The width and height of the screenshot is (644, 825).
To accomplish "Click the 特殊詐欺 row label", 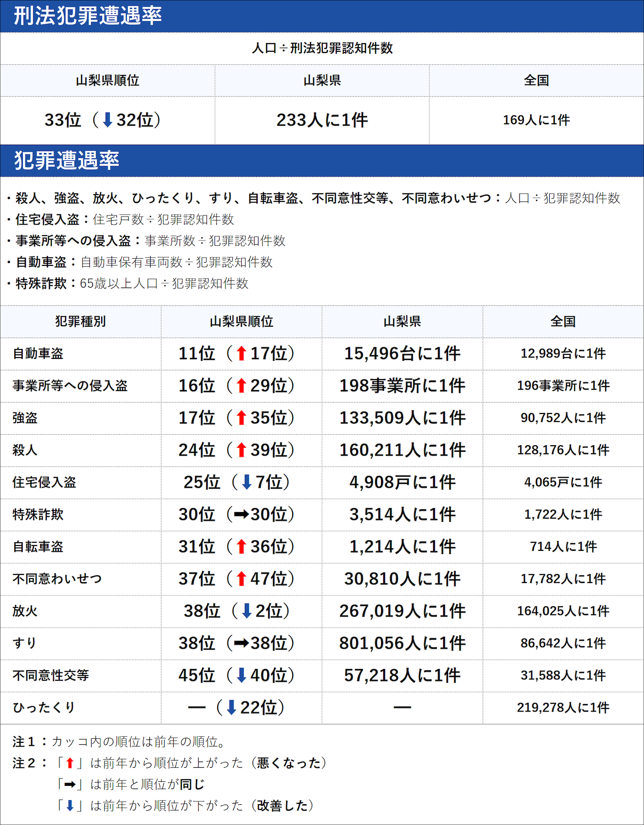I will pos(38,515).
